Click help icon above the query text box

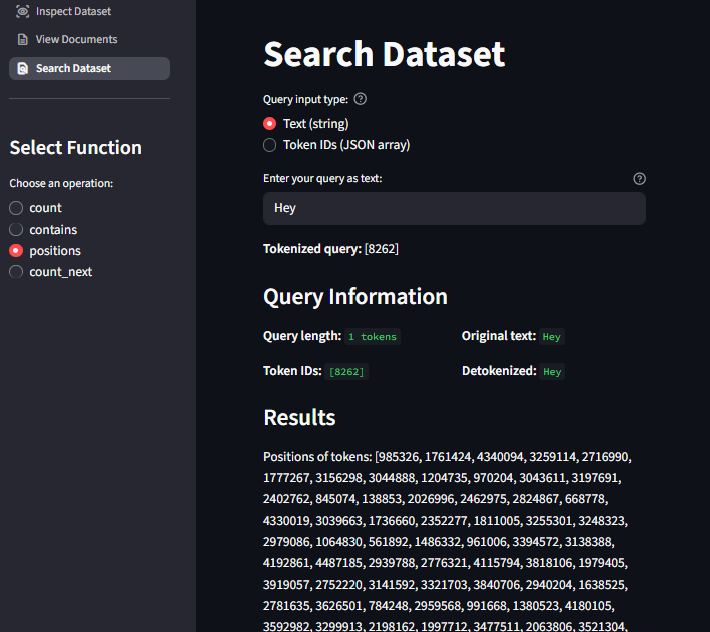click(640, 178)
